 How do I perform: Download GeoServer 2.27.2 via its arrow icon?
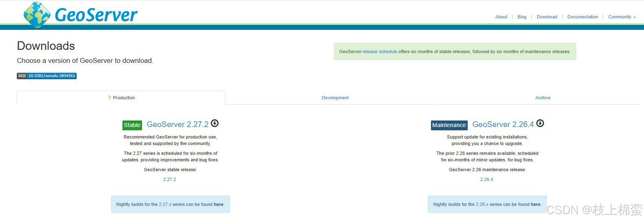click(215, 123)
